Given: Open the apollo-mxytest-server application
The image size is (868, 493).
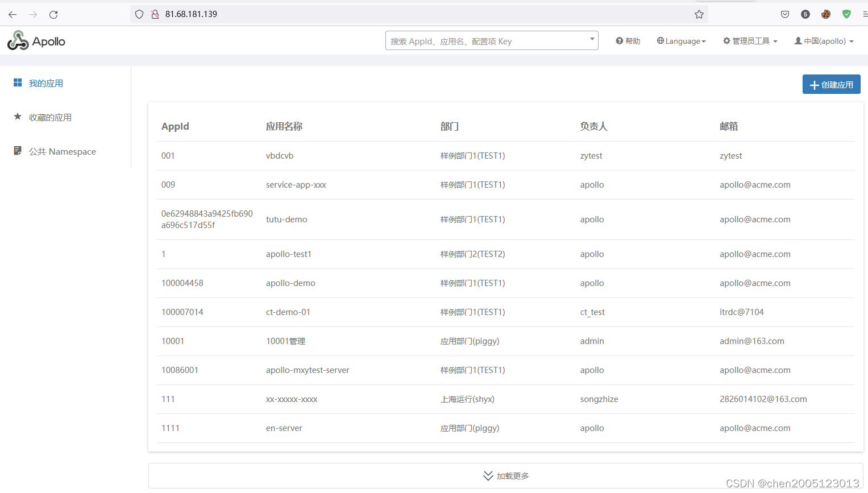Looking at the screenshot, I should point(308,370).
